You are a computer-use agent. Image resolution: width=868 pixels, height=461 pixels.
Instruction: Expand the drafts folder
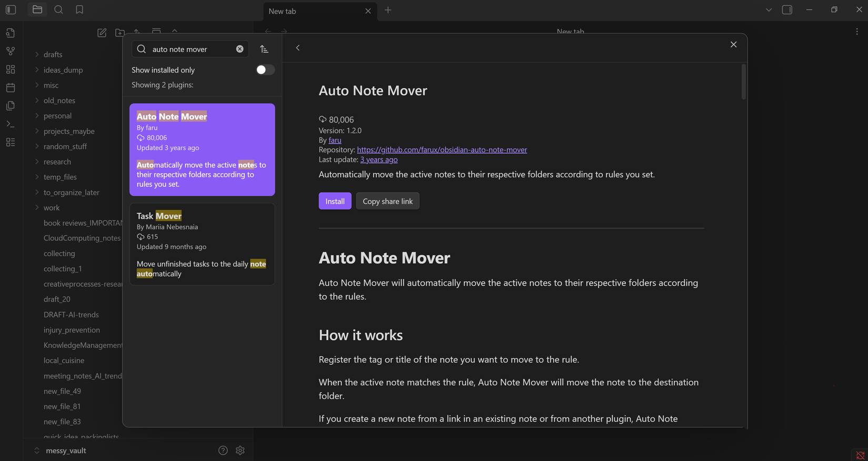[53, 55]
